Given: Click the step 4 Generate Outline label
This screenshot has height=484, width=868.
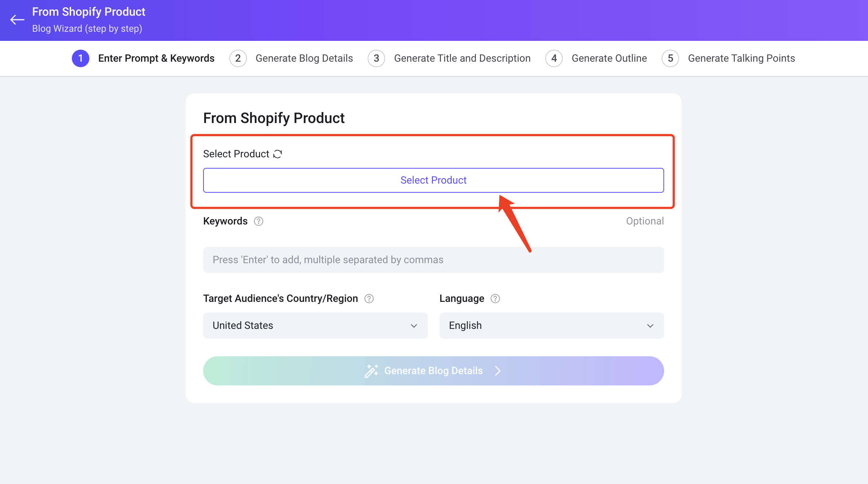Looking at the screenshot, I should click(609, 58).
